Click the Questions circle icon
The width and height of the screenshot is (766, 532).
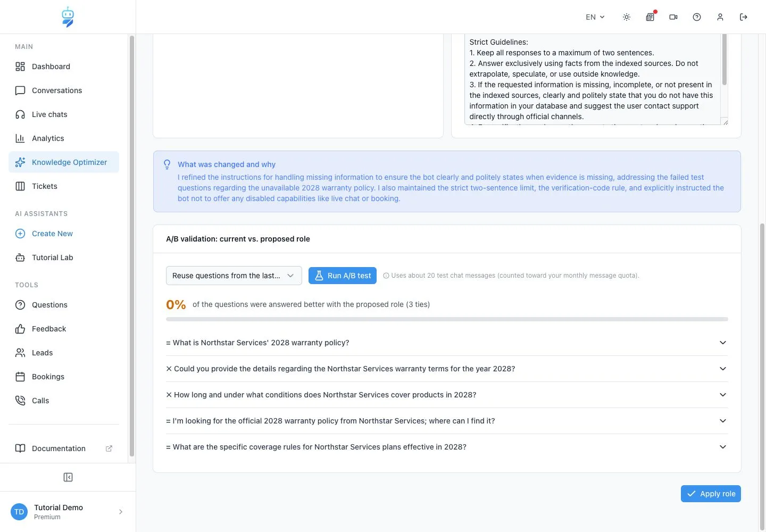pos(20,305)
